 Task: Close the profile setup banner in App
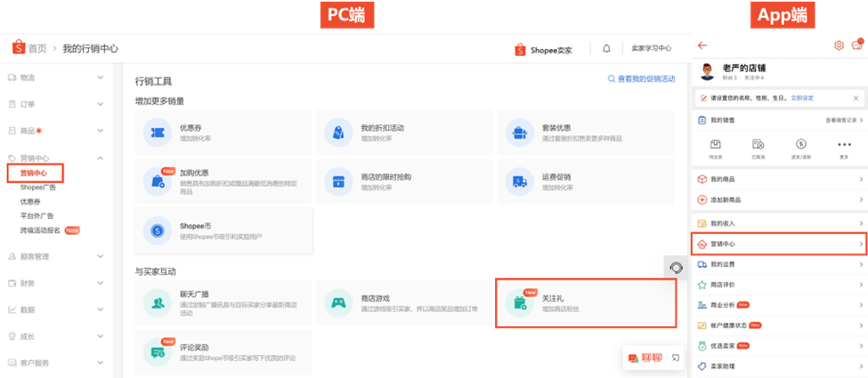pos(856,98)
